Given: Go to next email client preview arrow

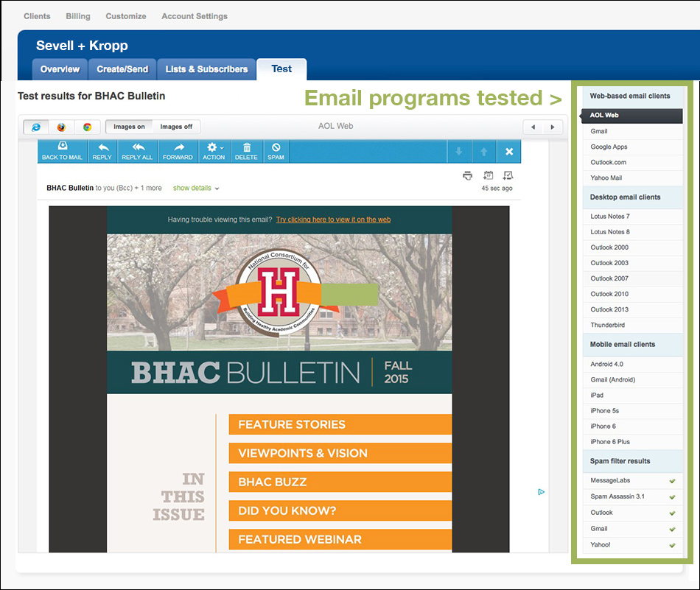Looking at the screenshot, I should click(x=553, y=127).
